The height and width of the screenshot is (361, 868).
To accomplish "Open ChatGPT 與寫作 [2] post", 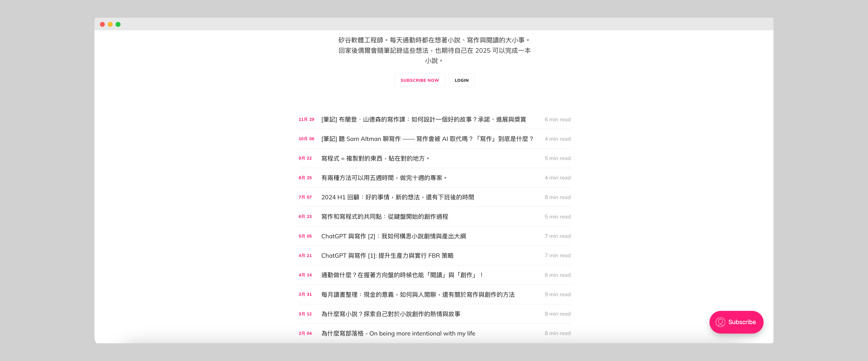I will coord(393,236).
